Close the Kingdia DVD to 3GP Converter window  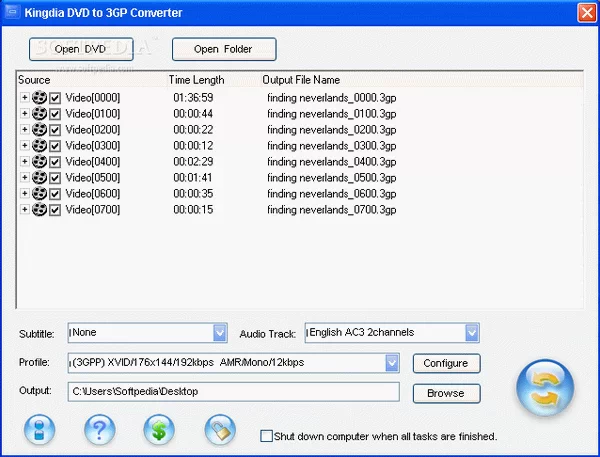coord(587,13)
